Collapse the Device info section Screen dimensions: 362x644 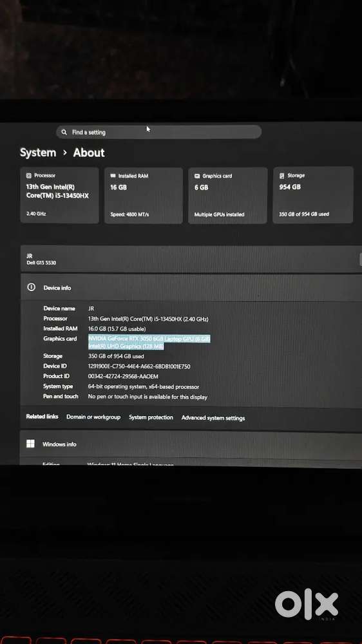pos(191,288)
